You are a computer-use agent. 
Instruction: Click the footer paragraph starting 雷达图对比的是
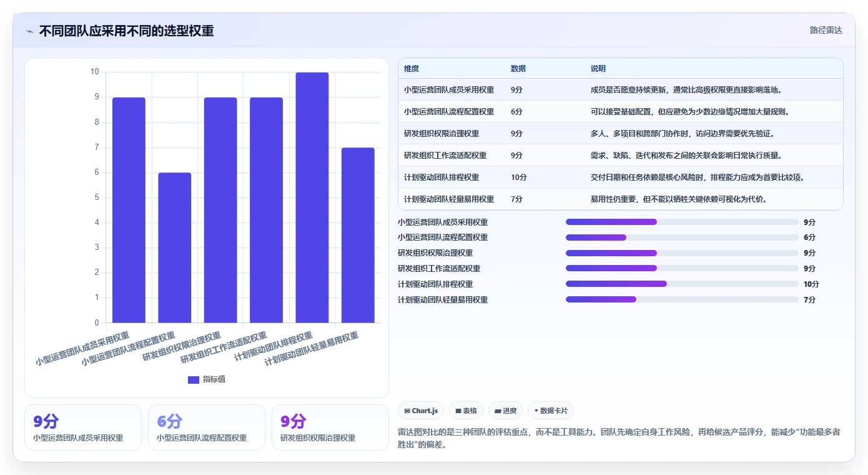(619, 439)
